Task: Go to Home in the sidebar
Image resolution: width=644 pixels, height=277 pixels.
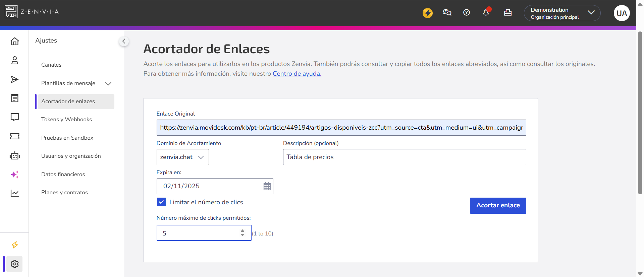Action: (x=15, y=41)
